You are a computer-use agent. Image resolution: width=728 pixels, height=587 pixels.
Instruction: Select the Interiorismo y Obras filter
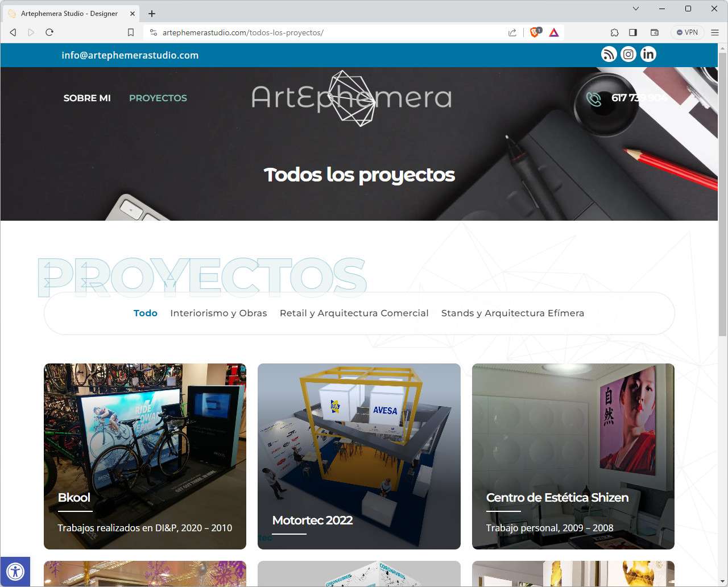tap(218, 313)
